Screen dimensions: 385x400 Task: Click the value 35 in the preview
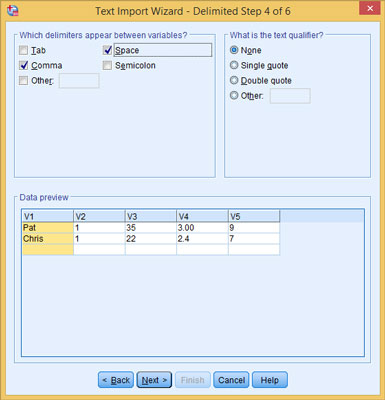[151, 228]
